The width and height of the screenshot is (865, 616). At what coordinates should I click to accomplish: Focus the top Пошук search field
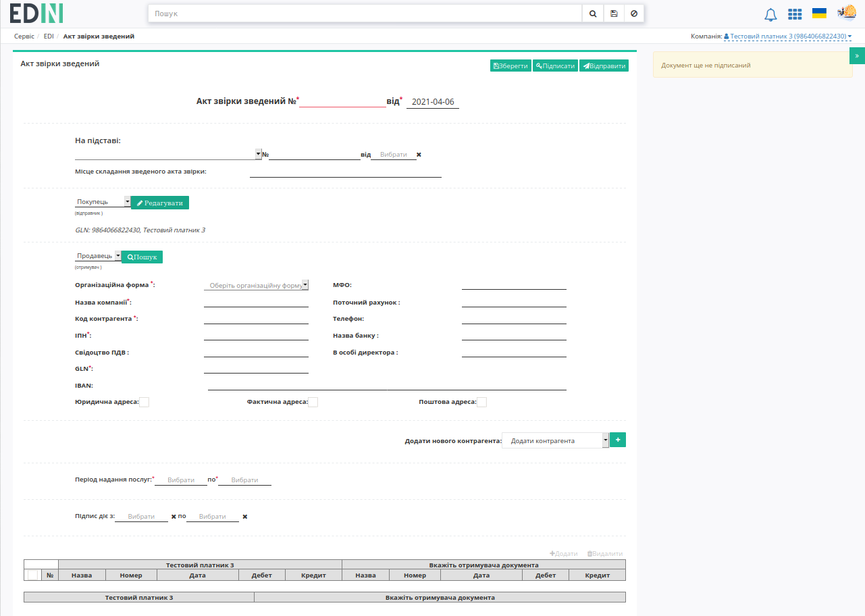(x=365, y=14)
